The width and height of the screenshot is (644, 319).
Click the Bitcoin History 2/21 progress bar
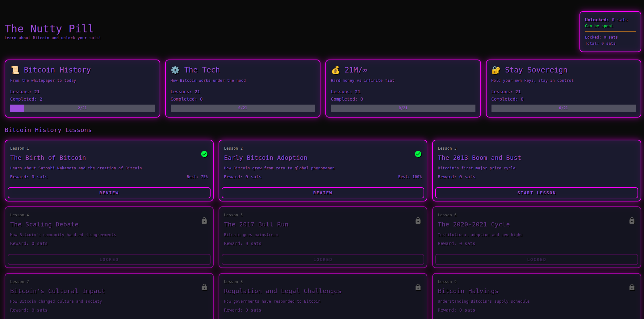click(x=82, y=108)
